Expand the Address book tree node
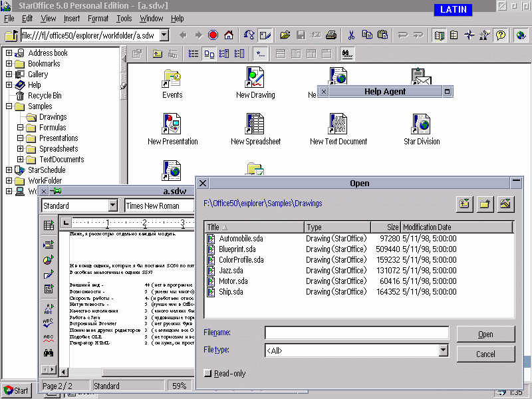The height and width of the screenshot is (399, 532). click(9, 53)
